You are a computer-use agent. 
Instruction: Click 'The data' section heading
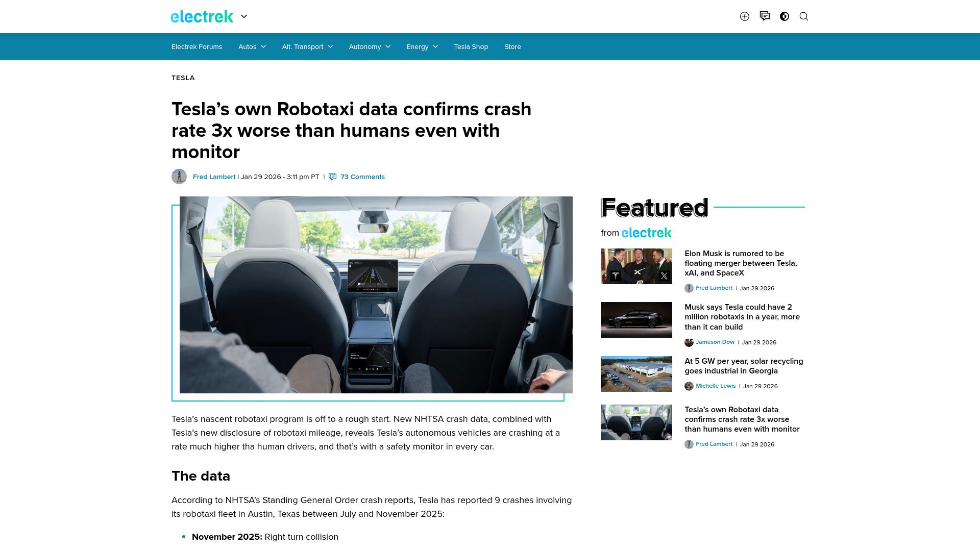pos(201,476)
